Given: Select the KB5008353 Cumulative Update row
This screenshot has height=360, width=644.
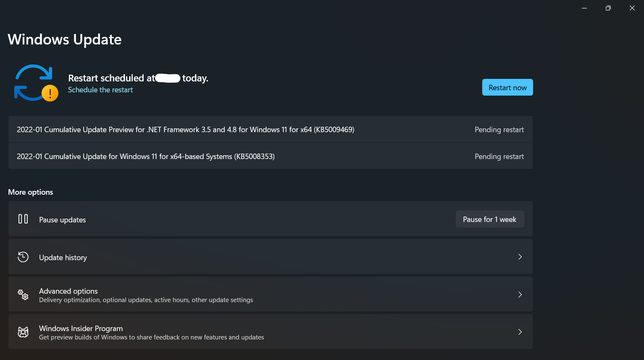Looking at the screenshot, I should coord(271,156).
